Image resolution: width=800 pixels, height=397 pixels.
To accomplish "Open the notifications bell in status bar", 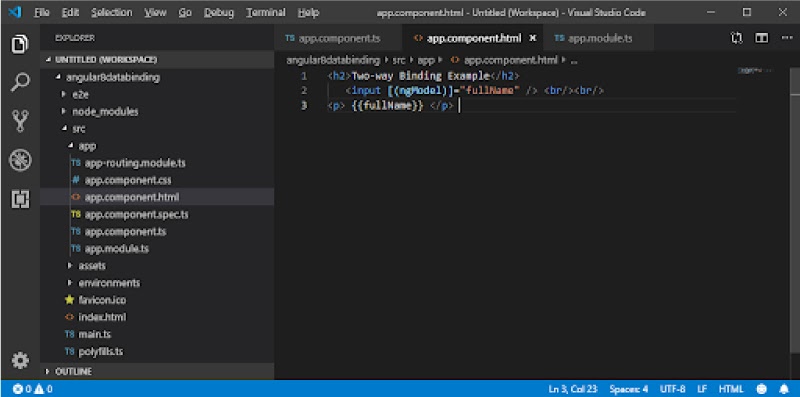I will tap(784, 389).
